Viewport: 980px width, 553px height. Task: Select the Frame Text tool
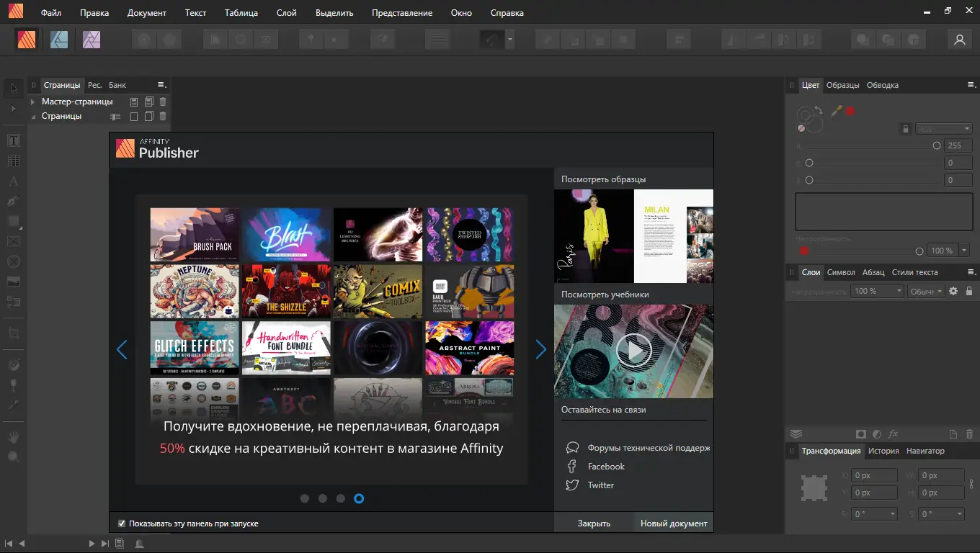(13, 140)
